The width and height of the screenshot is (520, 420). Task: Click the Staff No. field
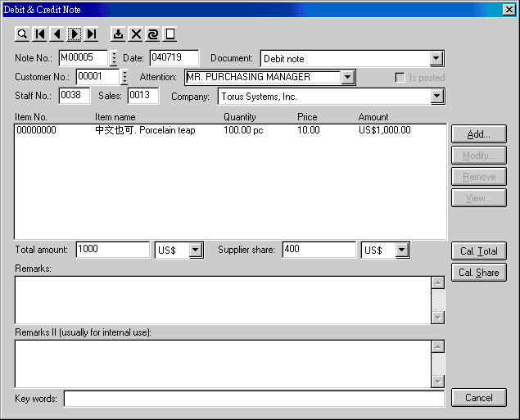point(75,96)
